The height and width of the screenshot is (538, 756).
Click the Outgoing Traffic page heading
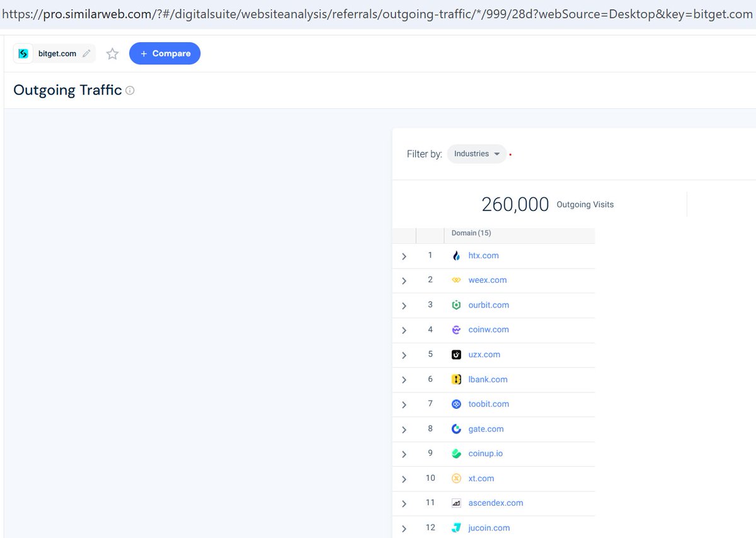(67, 90)
